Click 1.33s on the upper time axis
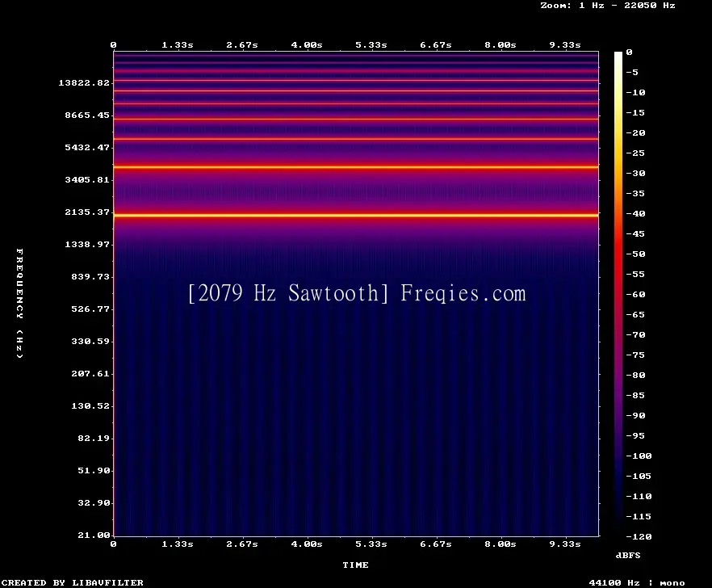This screenshot has width=712, height=588. [178, 45]
